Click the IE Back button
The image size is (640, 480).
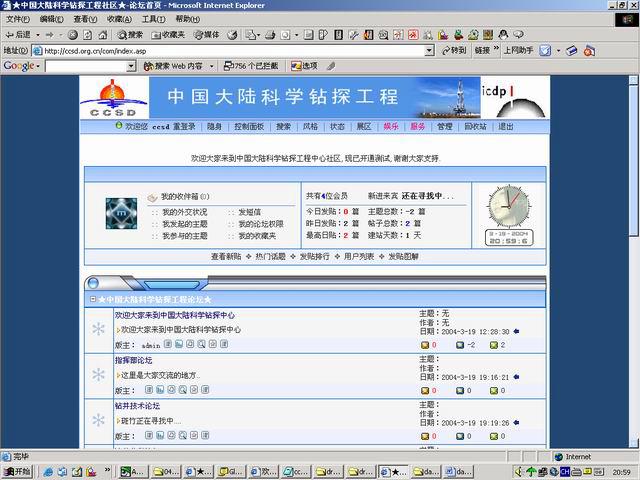(20, 34)
